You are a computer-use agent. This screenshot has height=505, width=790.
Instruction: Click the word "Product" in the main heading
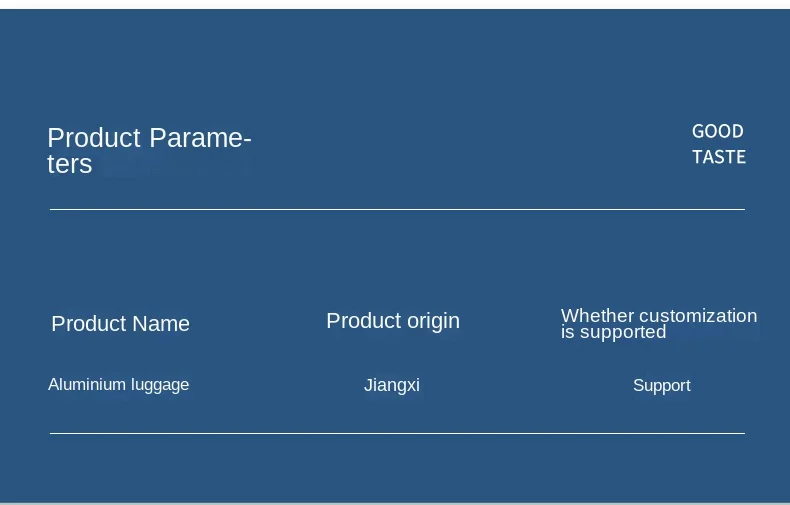point(94,138)
